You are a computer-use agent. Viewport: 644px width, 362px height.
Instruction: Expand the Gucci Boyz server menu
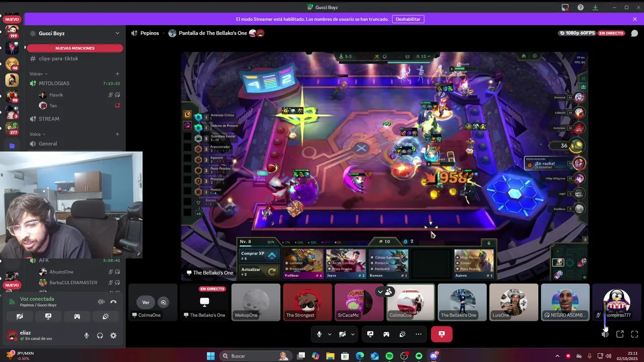117,33
